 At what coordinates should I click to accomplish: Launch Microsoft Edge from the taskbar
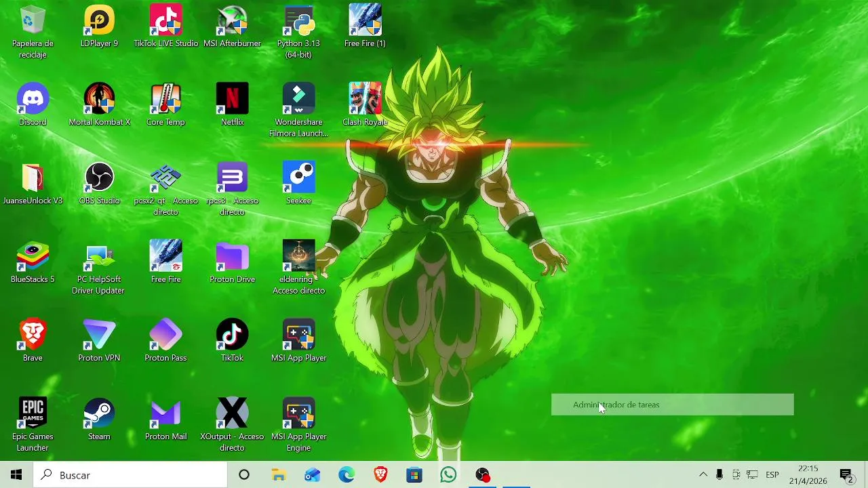point(347,475)
